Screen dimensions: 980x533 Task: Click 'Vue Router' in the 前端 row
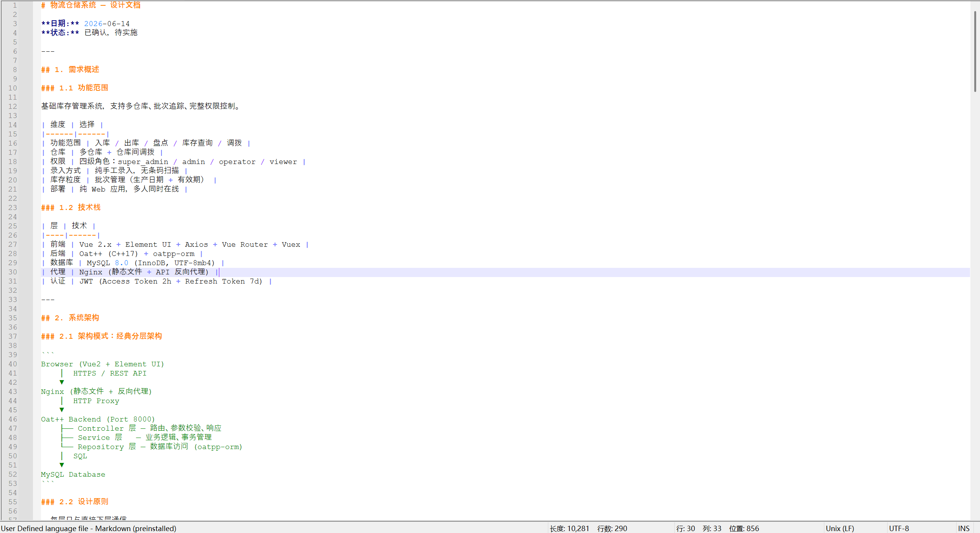click(x=245, y=245)
